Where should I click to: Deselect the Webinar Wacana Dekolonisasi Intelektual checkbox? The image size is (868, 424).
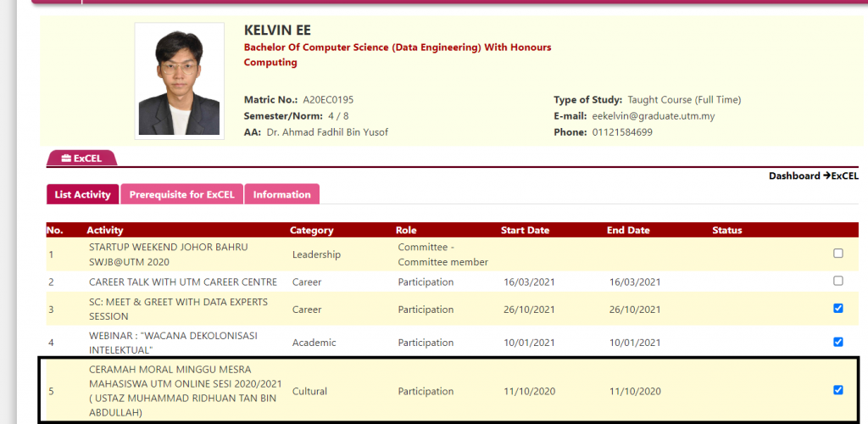tap(837, 342)
